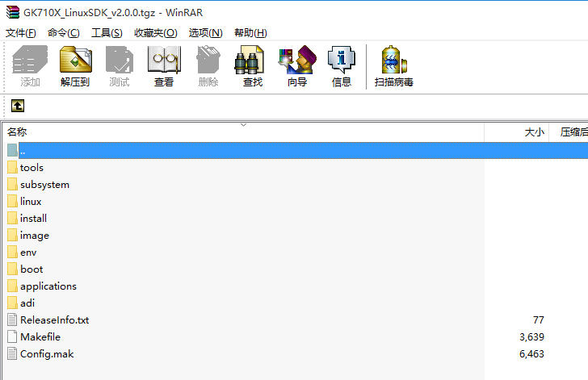
Task: Select the subsystem folder icon
Action: click(x=12, y=184)
